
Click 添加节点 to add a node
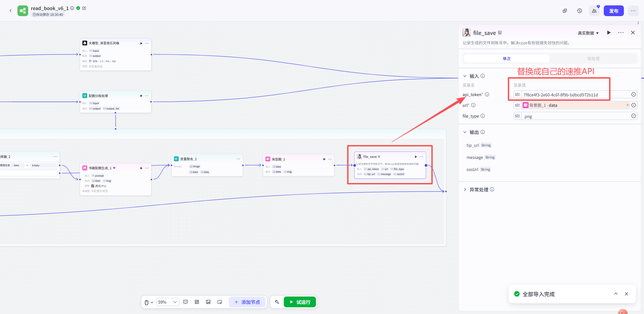(x=247, y=302)
